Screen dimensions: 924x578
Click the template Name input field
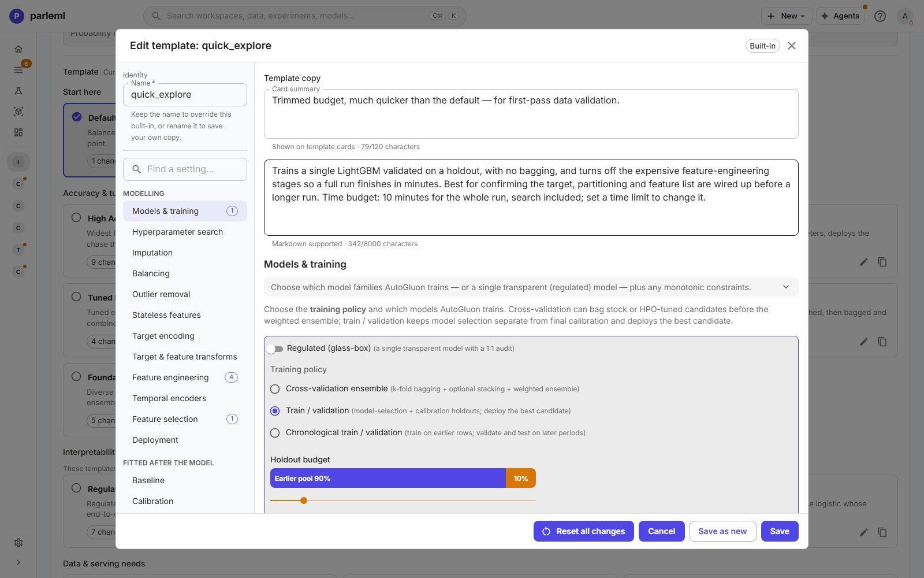point(185,95)
